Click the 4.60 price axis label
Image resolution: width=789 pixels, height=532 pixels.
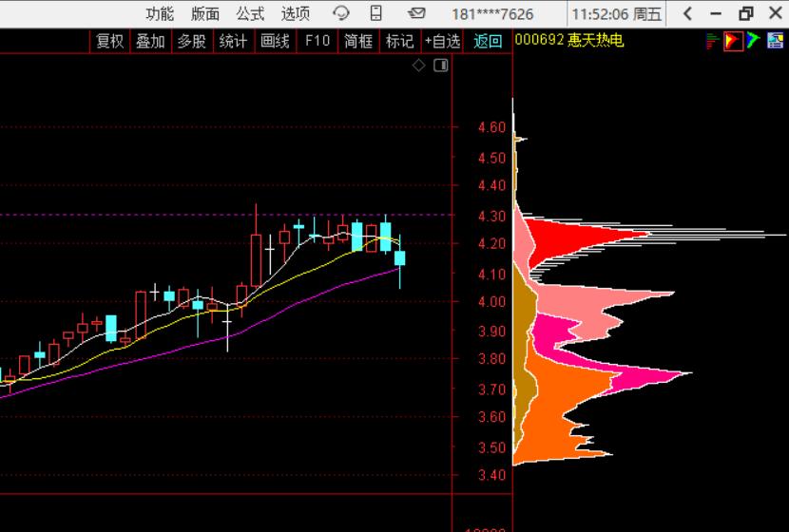coord(491,126)
